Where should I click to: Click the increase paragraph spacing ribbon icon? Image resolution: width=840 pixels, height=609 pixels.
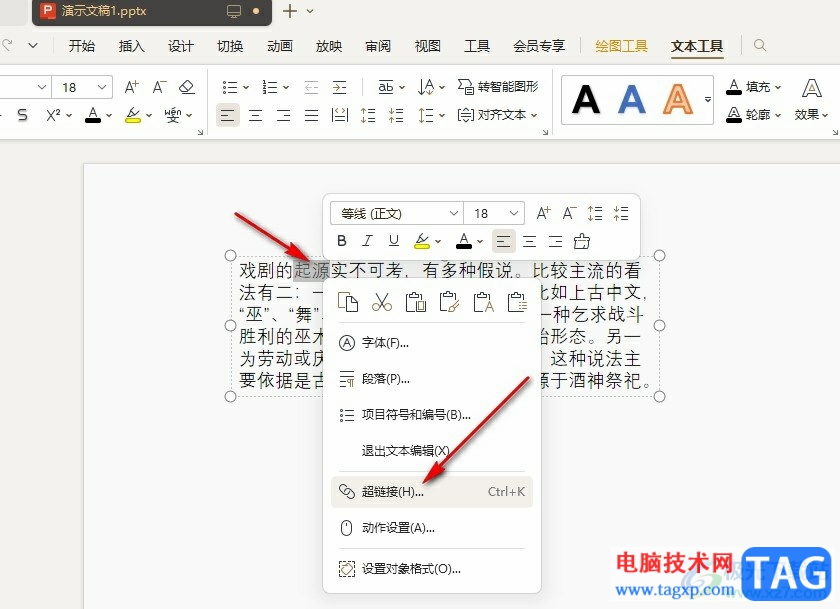point(368,115)
